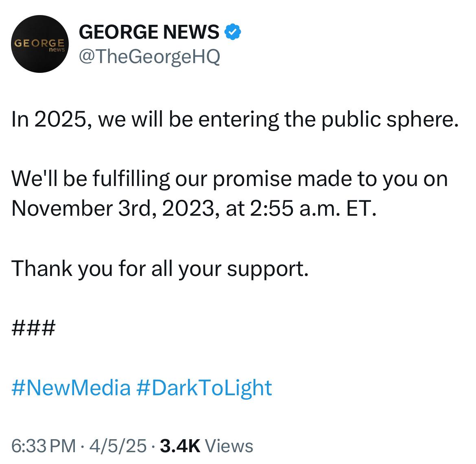Screen dimensions: 476x464
Task: Click the small 'news' text in the avatar logo
Action: point(57,50)
